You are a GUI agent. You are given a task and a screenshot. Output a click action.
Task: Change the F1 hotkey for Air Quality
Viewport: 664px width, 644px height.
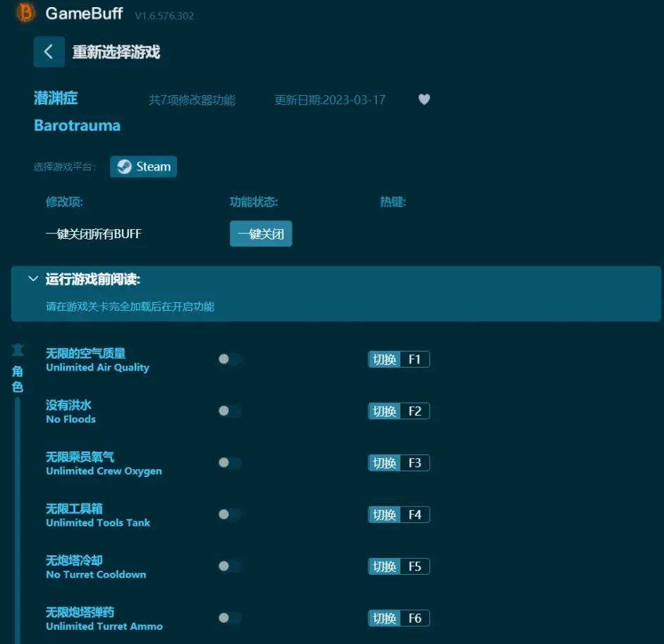(414, 359)
